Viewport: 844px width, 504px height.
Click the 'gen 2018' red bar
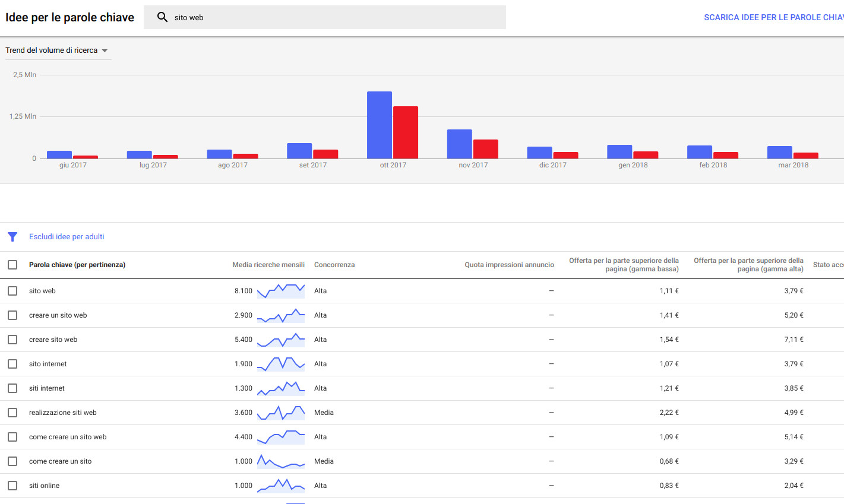coord(646,155)
